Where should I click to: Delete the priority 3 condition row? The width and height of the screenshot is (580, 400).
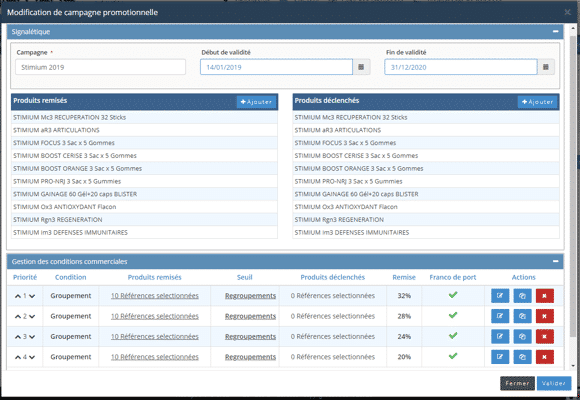point(544,336)
